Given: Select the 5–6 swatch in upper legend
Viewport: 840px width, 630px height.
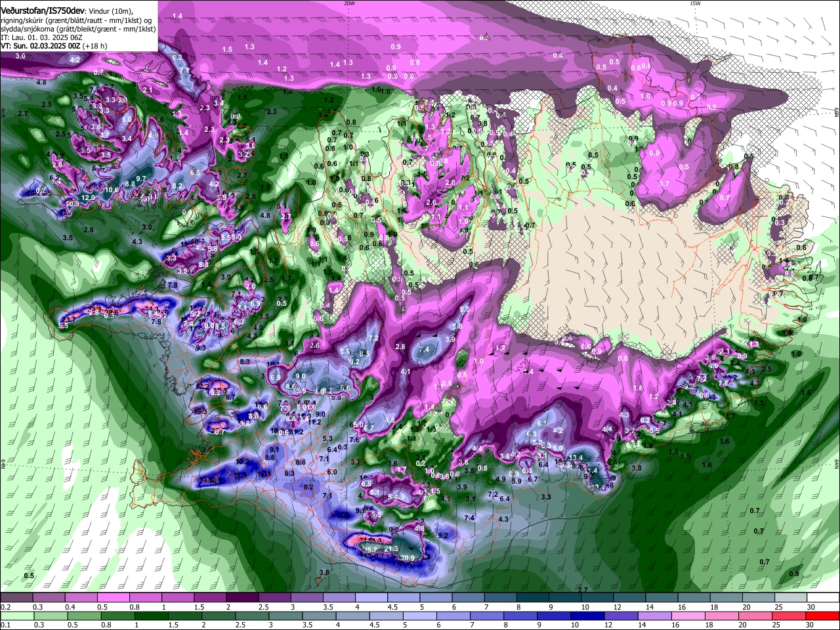Looking at the screenshot, I should (x=436, y=598).
